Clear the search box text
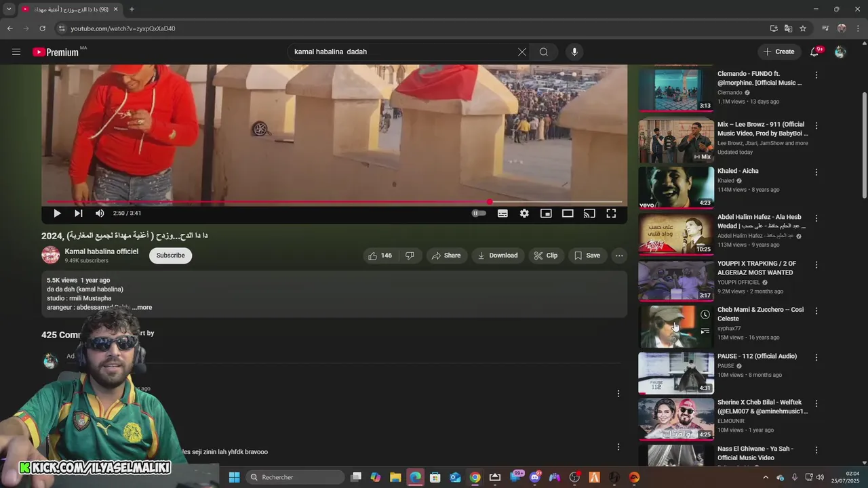 click(521, 52)
